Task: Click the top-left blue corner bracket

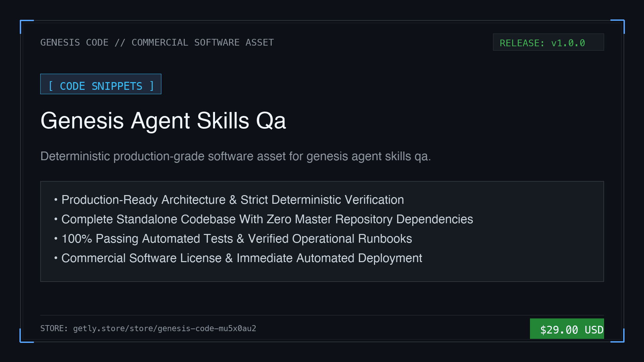Action: point(27,27)
